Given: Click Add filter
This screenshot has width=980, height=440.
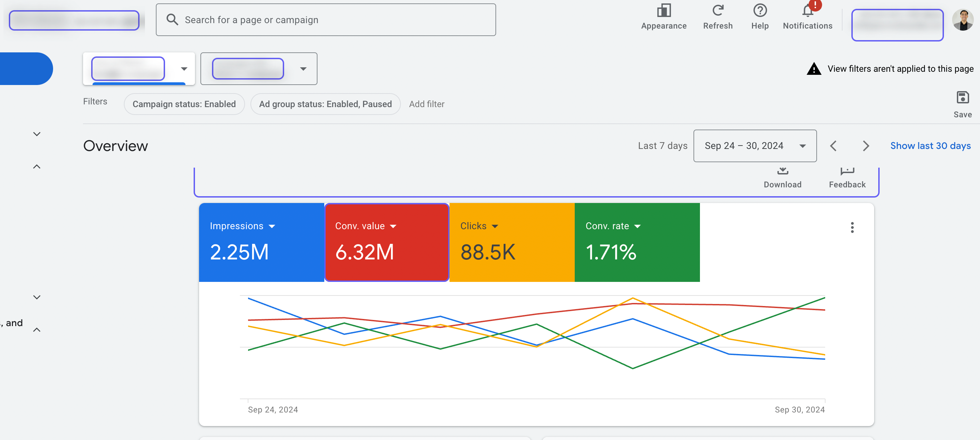Looking at the screenshot, I should (x=426, y=104).
